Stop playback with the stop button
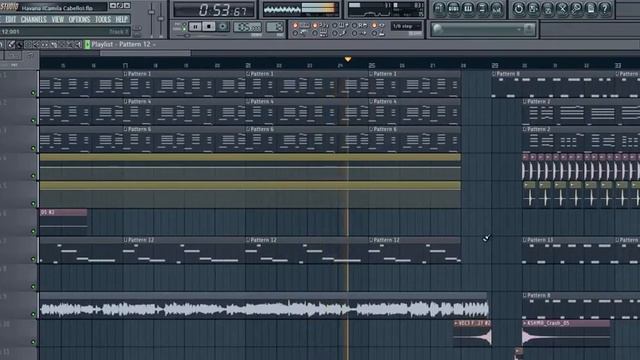 [x=209, y=27]
